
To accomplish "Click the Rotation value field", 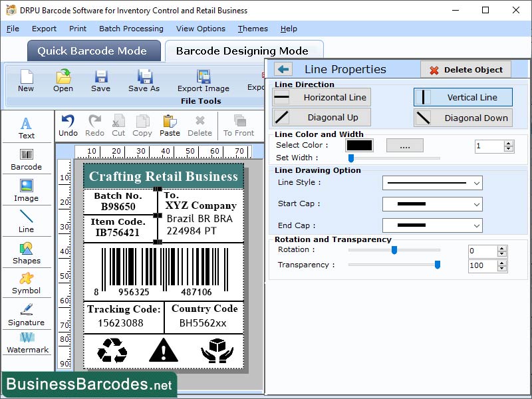I will click(483, 251).
